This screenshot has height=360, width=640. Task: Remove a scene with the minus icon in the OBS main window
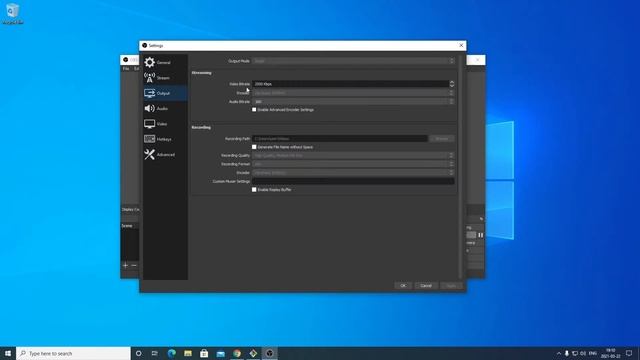point(134,265)
